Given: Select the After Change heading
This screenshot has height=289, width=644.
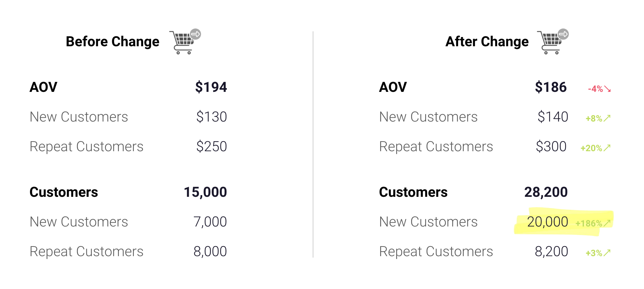Looking at the screenshot, I should tap(487, 42).
